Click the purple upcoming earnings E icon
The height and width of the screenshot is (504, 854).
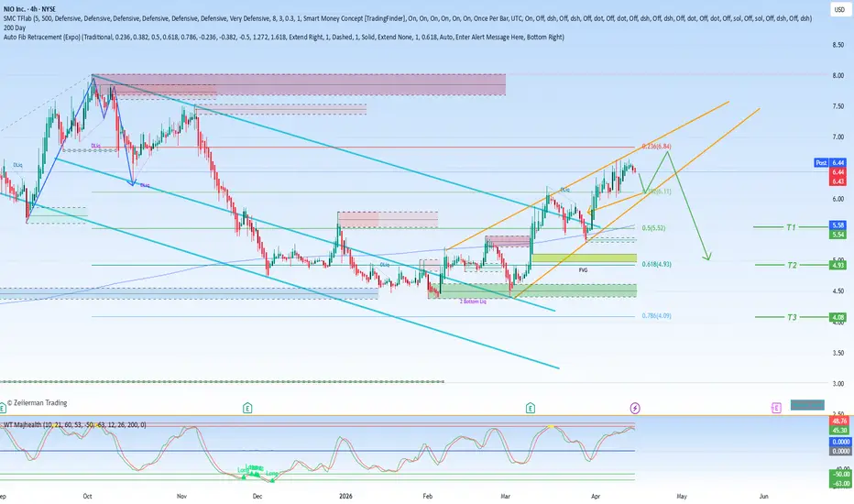coord(776,408)
